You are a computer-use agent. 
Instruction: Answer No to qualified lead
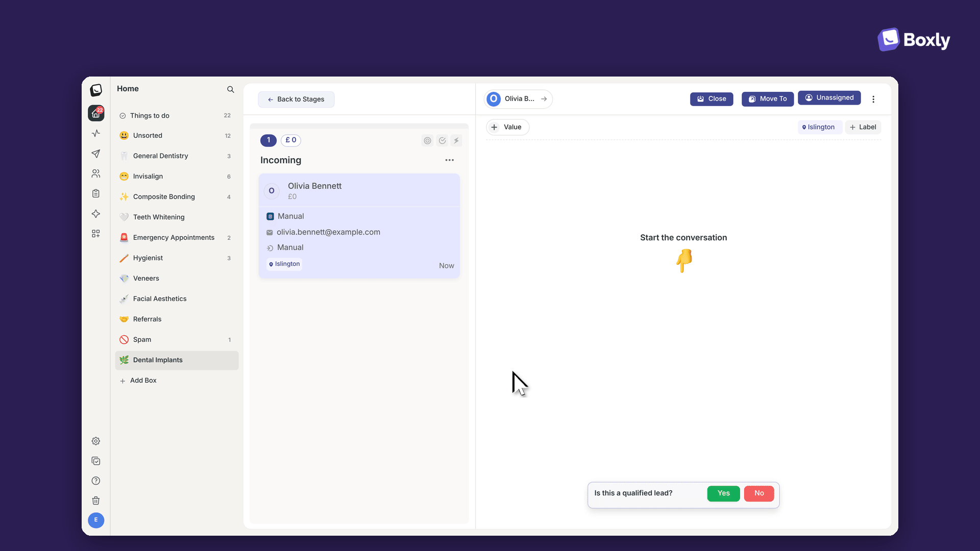coord(759,493)
